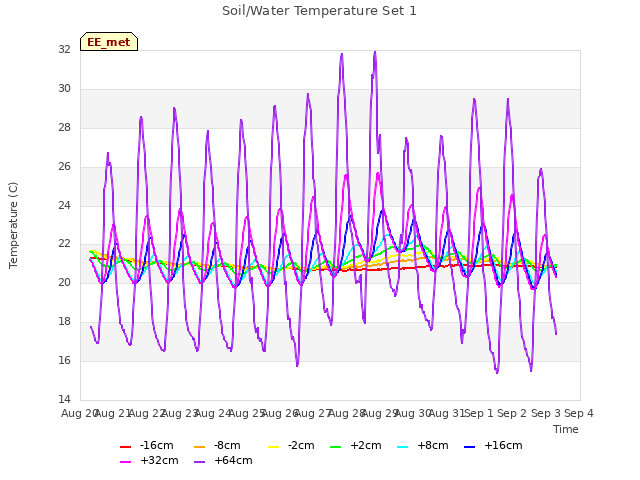Click the Sep 3 x-axis tick label
This screenshot has height=480, width=640.
tap(546, 413)
